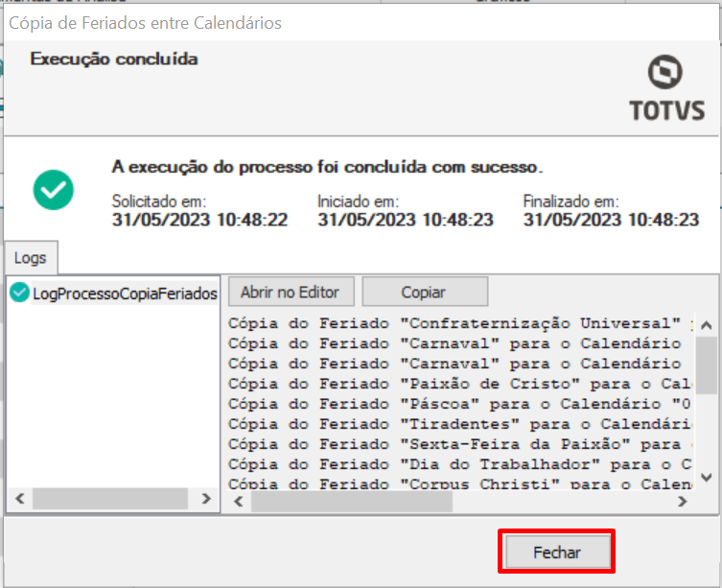722x588 pixels.
Task: Close the dialog with Fechar
Action: pos(556,553)
